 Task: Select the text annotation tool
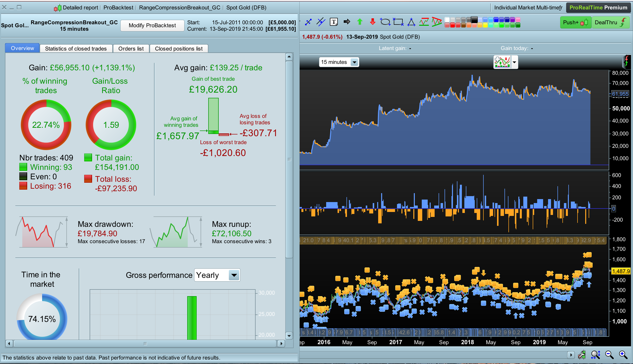coord(334,22)
